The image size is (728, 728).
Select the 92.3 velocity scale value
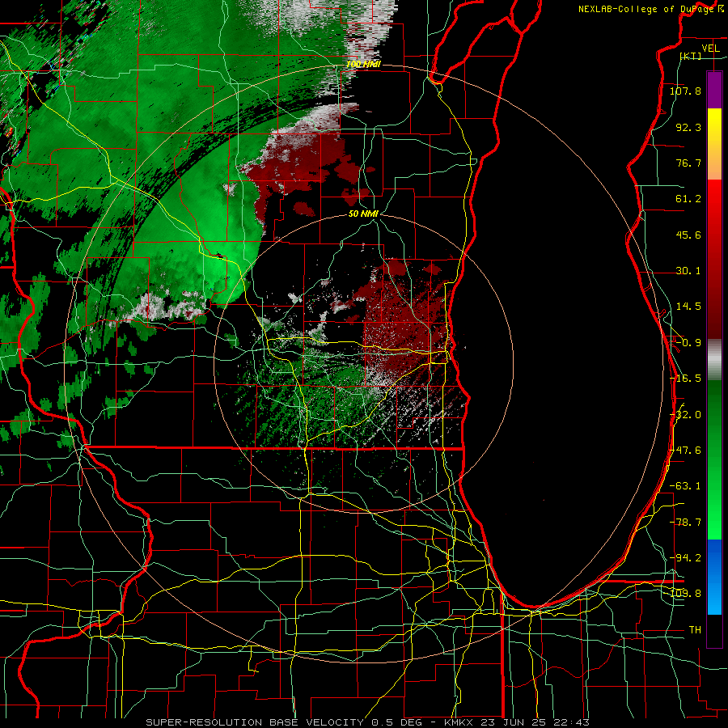[x=688, y=127]
